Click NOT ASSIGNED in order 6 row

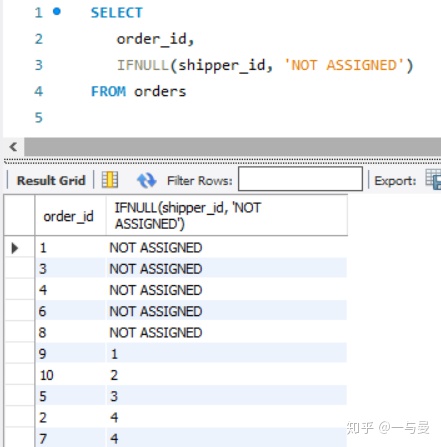pos(156,311)
